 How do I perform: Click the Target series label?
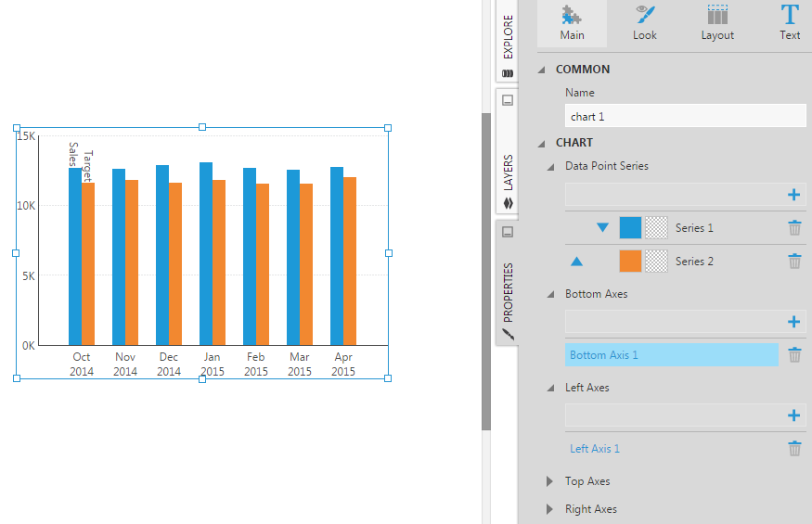(88, 166)
